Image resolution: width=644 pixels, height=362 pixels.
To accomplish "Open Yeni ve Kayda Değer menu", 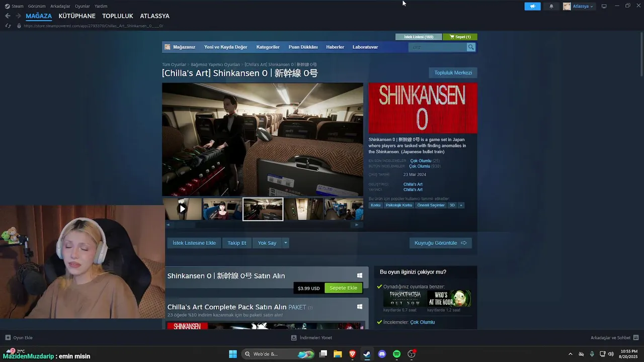I will (x=225, y=47).
